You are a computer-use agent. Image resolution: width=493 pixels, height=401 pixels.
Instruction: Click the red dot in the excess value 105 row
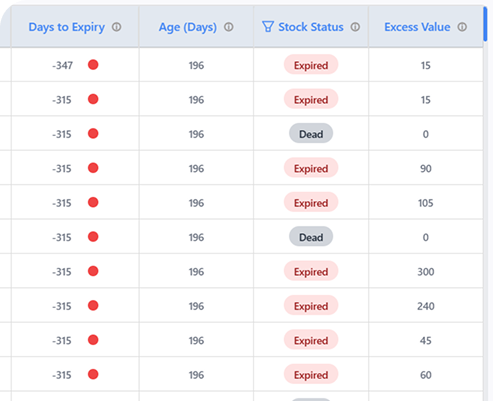tap(93, 202)
